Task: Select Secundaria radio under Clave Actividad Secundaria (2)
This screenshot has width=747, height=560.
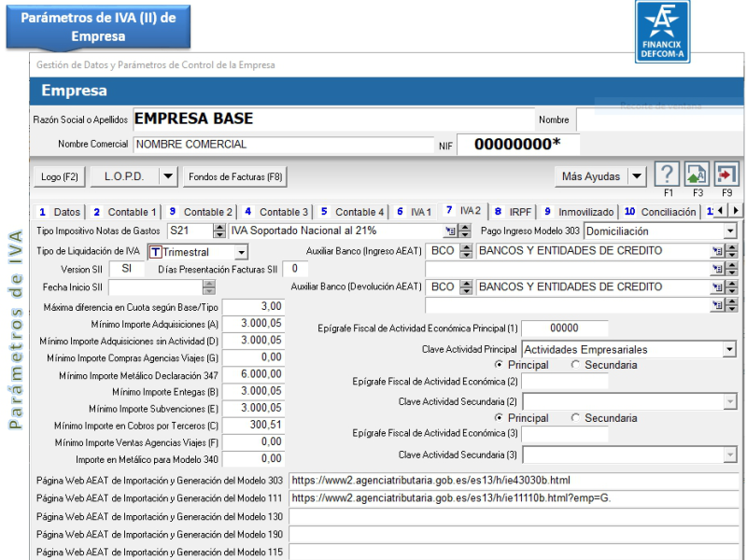Action: [575, 417]
